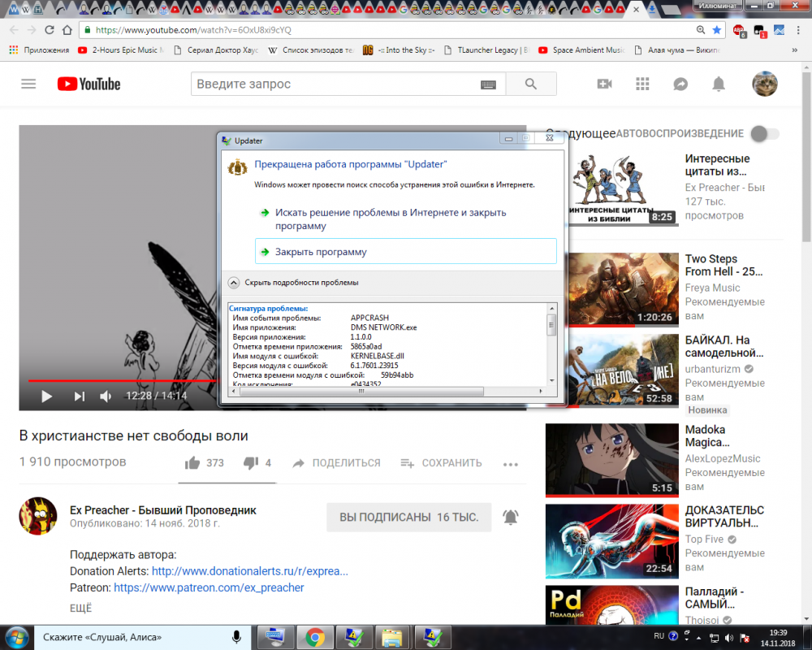Open the Ex Preacher channel avatar

tap(38, 516)
